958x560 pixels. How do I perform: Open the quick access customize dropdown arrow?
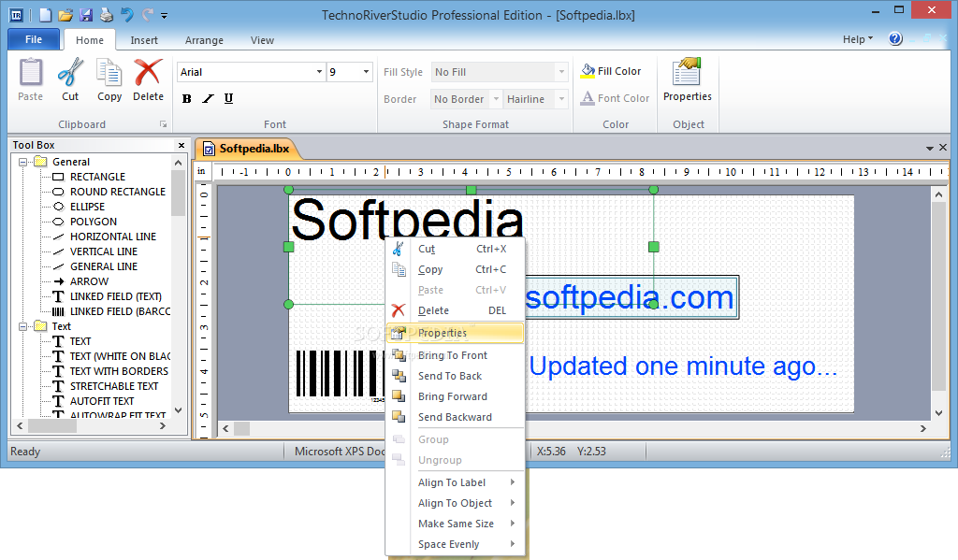[x=165, y=15]
